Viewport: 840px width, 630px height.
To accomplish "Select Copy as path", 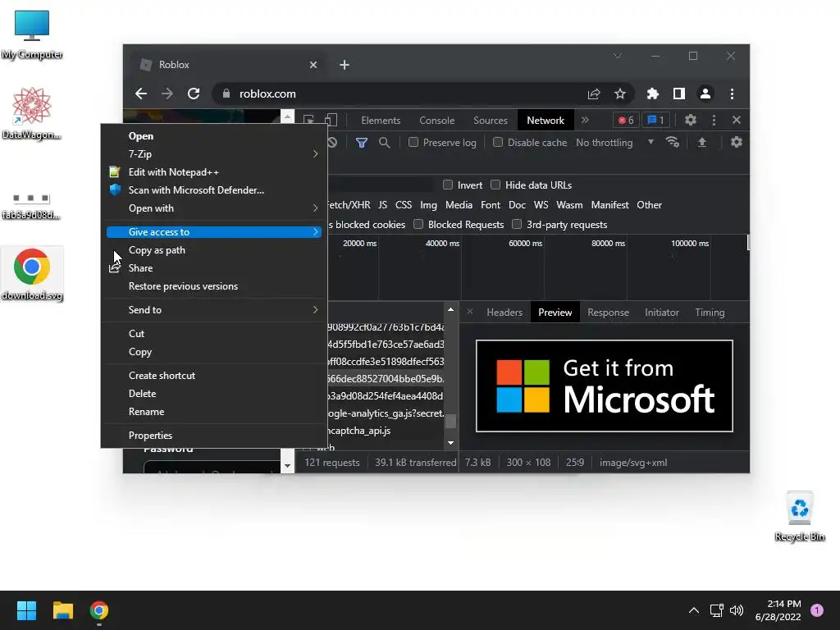I will tap(214, 250).
